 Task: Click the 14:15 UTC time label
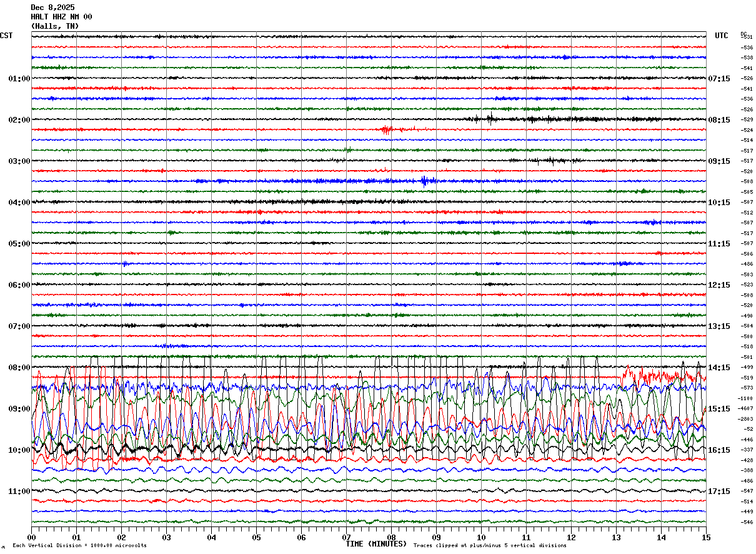pos(719,368)
